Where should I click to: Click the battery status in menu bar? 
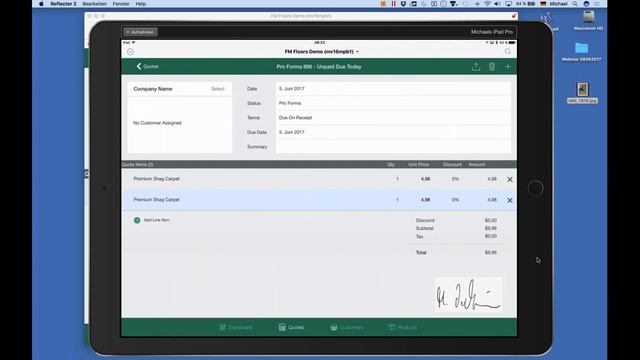tap(526, 4)
